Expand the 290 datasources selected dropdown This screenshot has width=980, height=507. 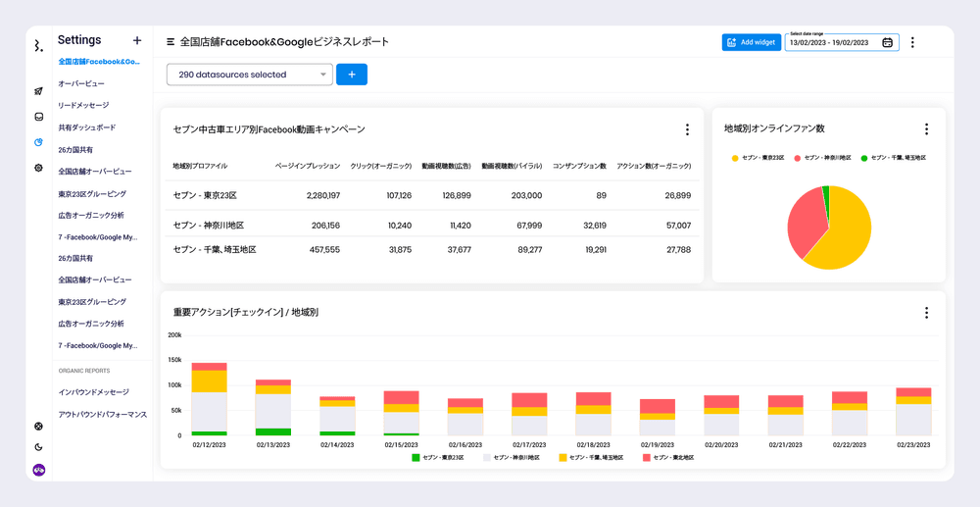[x=250, y=75]
